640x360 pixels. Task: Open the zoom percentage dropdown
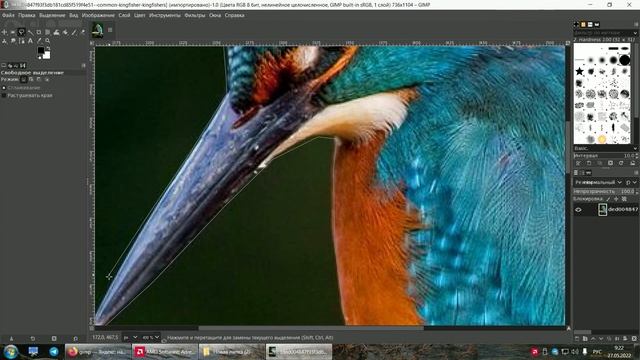pyautogui.click(x=150, y=338)
